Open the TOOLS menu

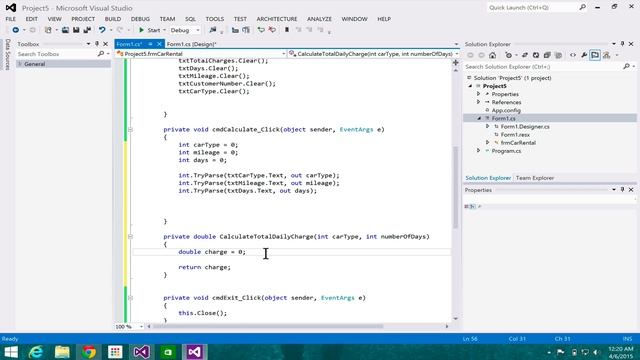coord(215,19)
